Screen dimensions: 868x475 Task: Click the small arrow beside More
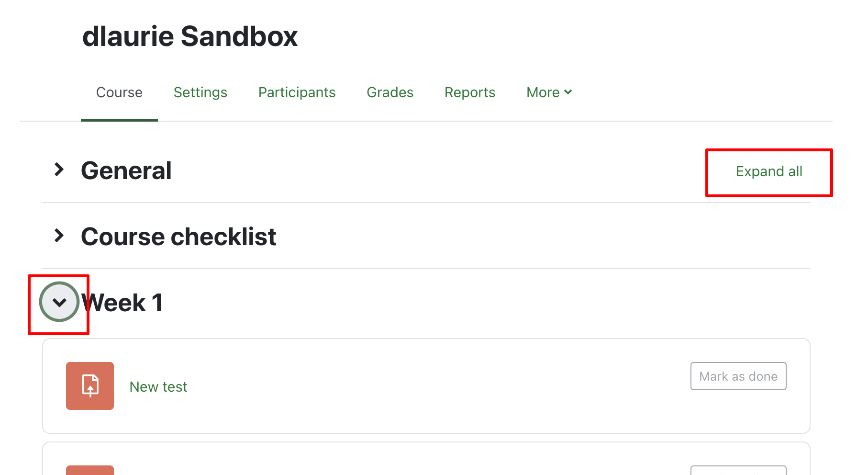coord(568,92)
